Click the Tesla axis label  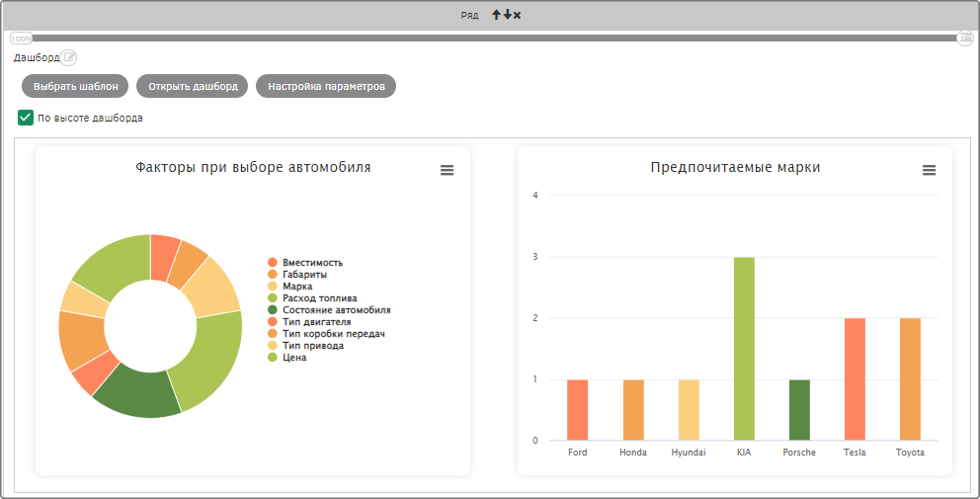click(855, 453)
